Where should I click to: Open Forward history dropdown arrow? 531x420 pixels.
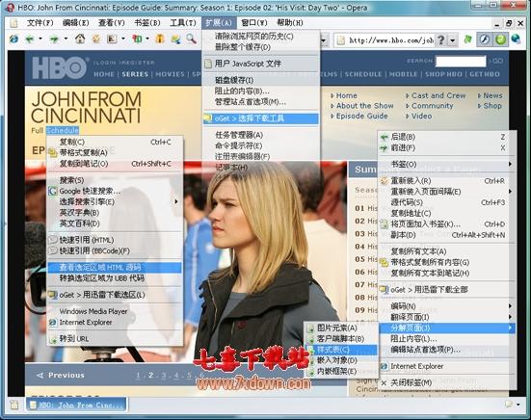point(66,39)
